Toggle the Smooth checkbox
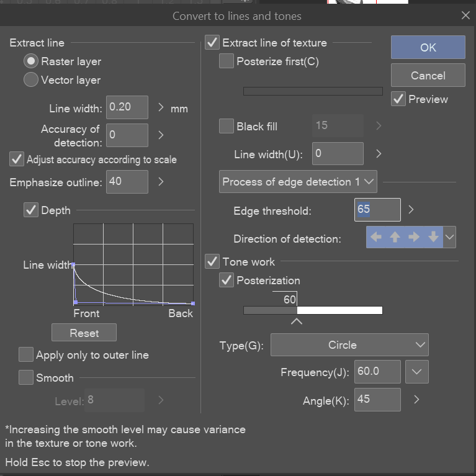Viewport: 476px width, 476px height. pos(26,377)
